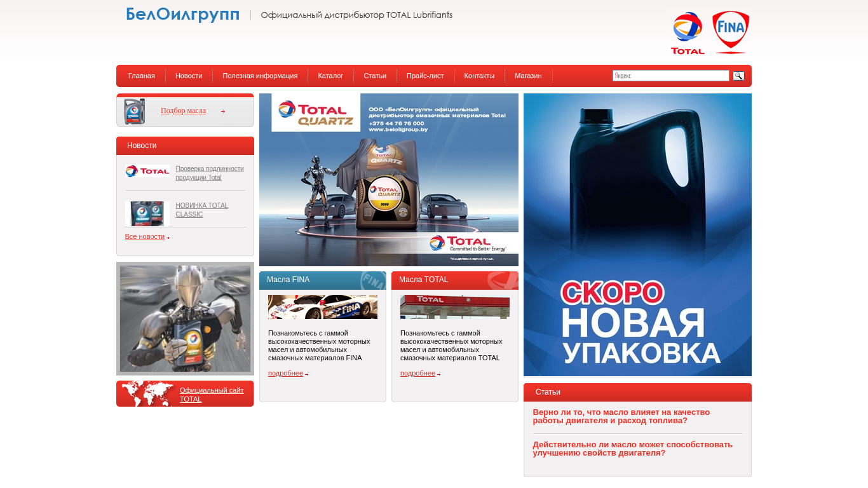
Task: Open the Подбор масла link
Action: pyautogui.click(x=183, y=111)
